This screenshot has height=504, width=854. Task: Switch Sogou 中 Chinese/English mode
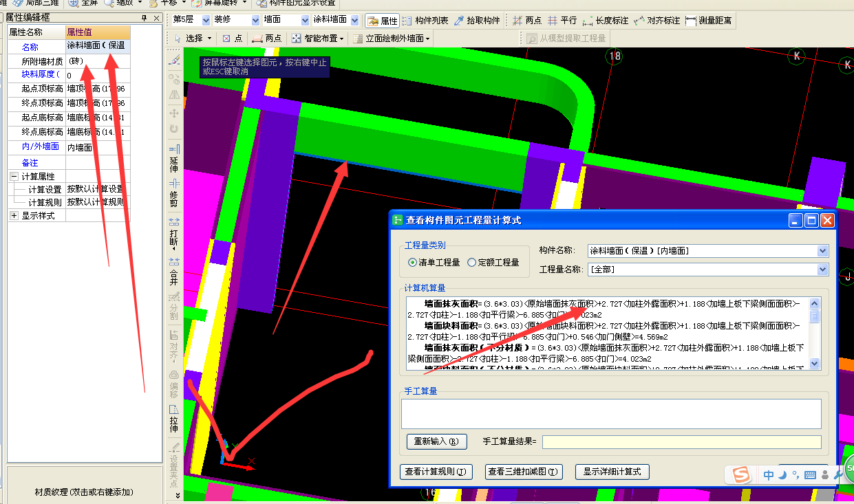click(769, 475)
